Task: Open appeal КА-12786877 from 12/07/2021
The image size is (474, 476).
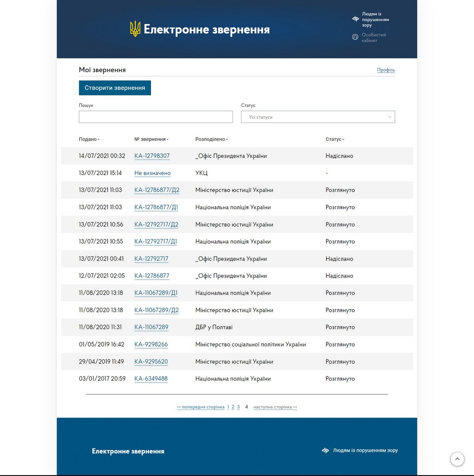Action: tap(152, 276)
